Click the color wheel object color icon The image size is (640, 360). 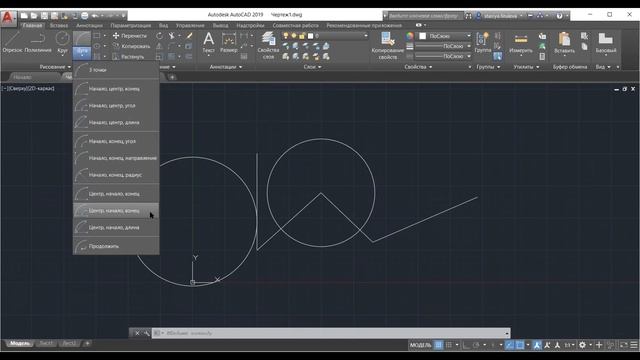(x=410, y=36)
